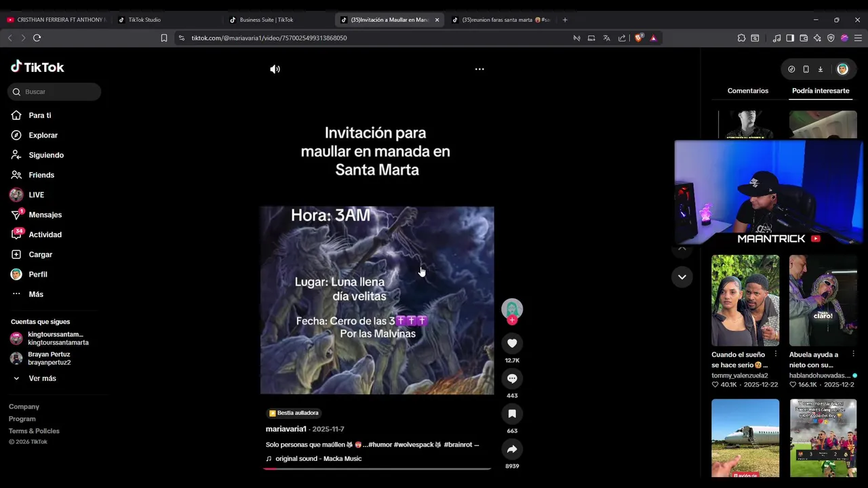Viewport: 868px width, 488px height.
Task: Open Terms & Policies link
Action: pos(34,431)
